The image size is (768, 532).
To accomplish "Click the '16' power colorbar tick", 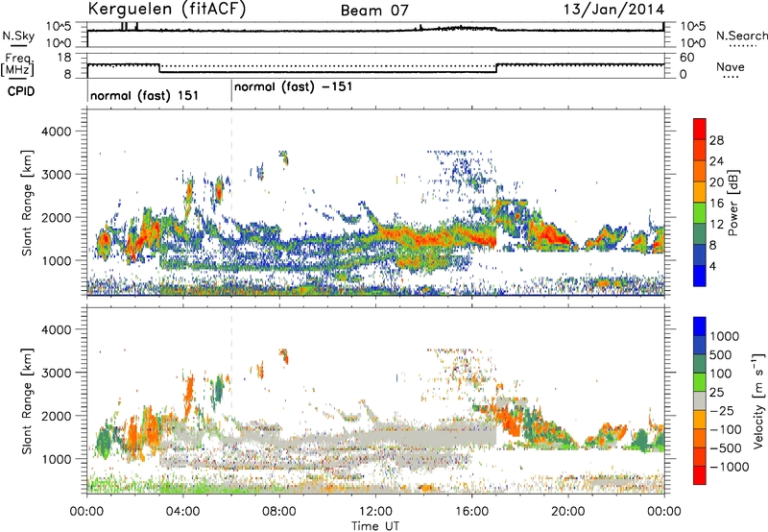I will coord(716,204).
